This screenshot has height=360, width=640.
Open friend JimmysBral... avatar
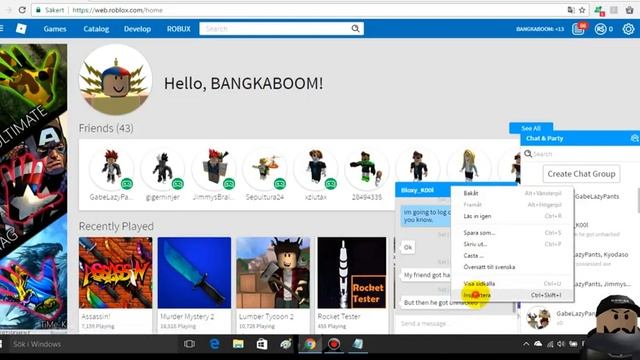point(213,167)
